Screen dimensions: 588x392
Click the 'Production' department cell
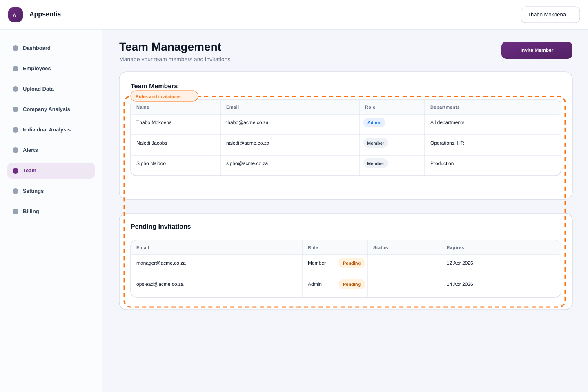tap(442, 163)
